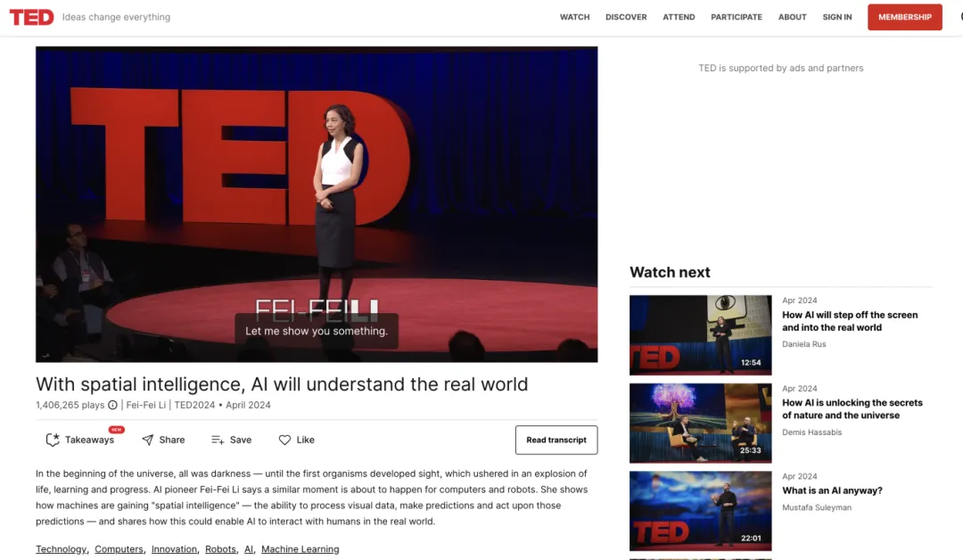
Task: Open 'What is an AI anyway?' title
Action: [832, 490]
